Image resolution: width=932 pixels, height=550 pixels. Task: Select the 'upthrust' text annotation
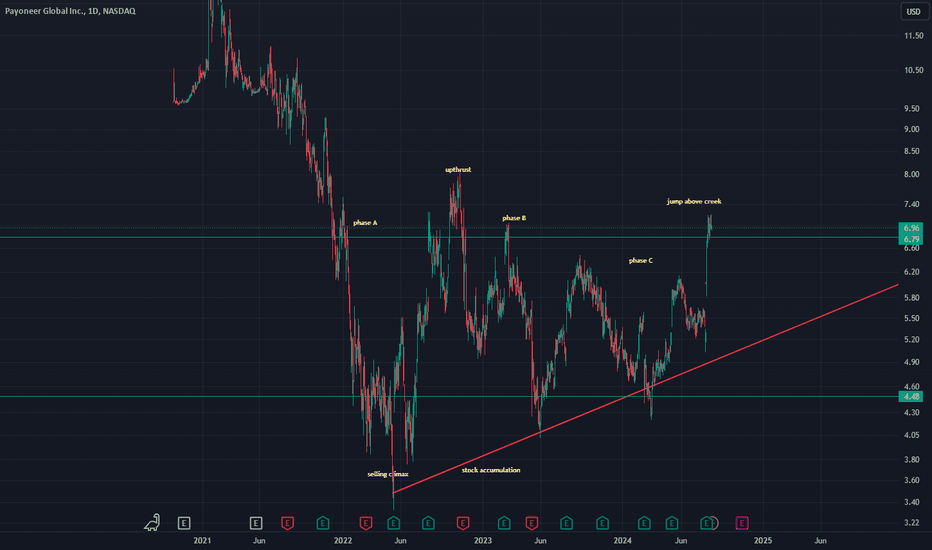pyautogui.click(x=458, y=169)
